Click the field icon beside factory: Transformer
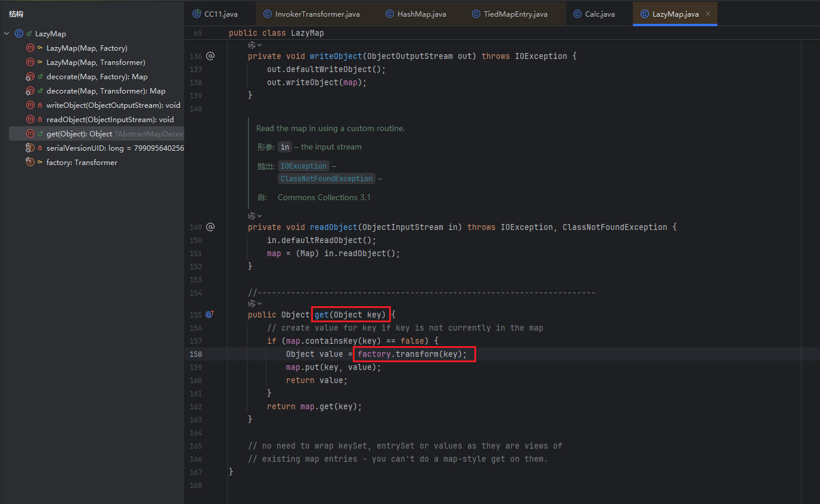Image resolution: width=820 pixels, height=504 pixels. [30, 163]
